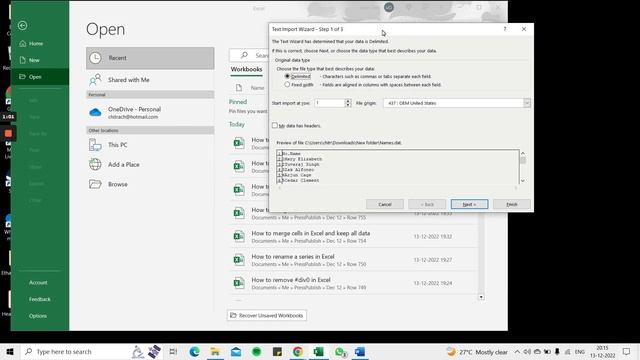Open weather widget showing 27°C
The height and width of the screenshot is (360, 640).
pyautogui.click(x=477, y=352)
